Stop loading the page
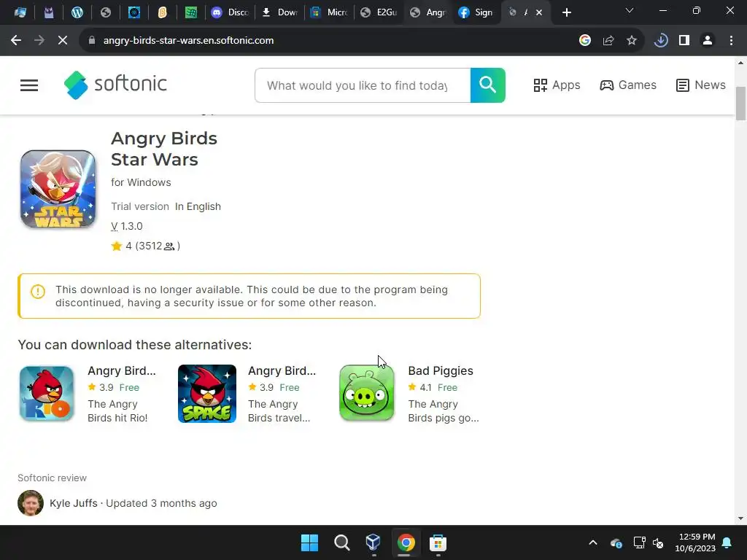Image resolution: width=747 pixels, height=560 pixels. 63,41
